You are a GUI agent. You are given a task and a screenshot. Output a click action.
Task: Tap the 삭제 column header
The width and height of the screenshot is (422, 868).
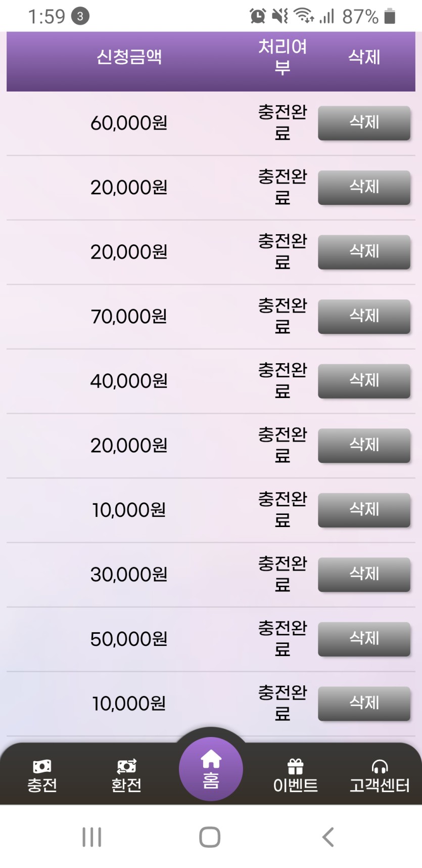[364, 57]
